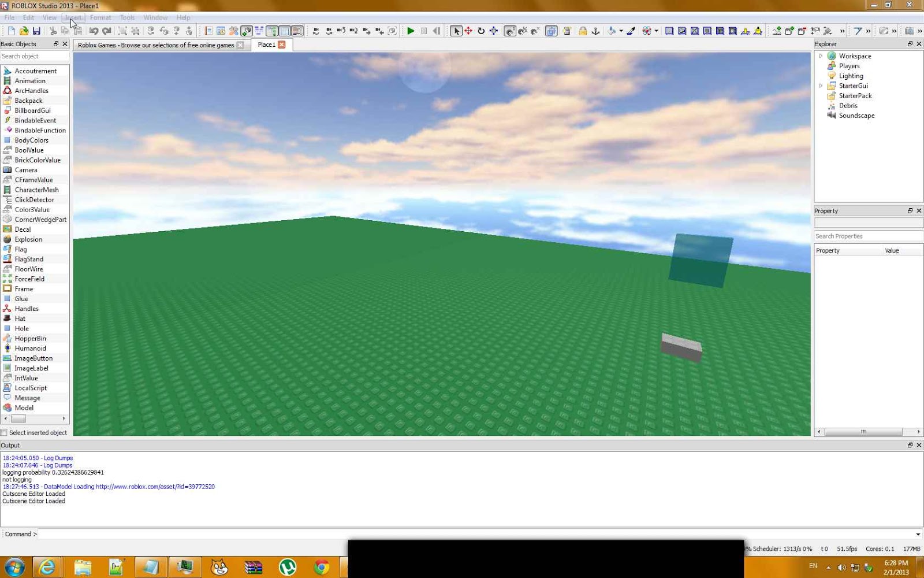This screenshot has width=924, height=578.
Task: Insert a Humanoid object
Action: pyautogui.click(x=30, y=349)
